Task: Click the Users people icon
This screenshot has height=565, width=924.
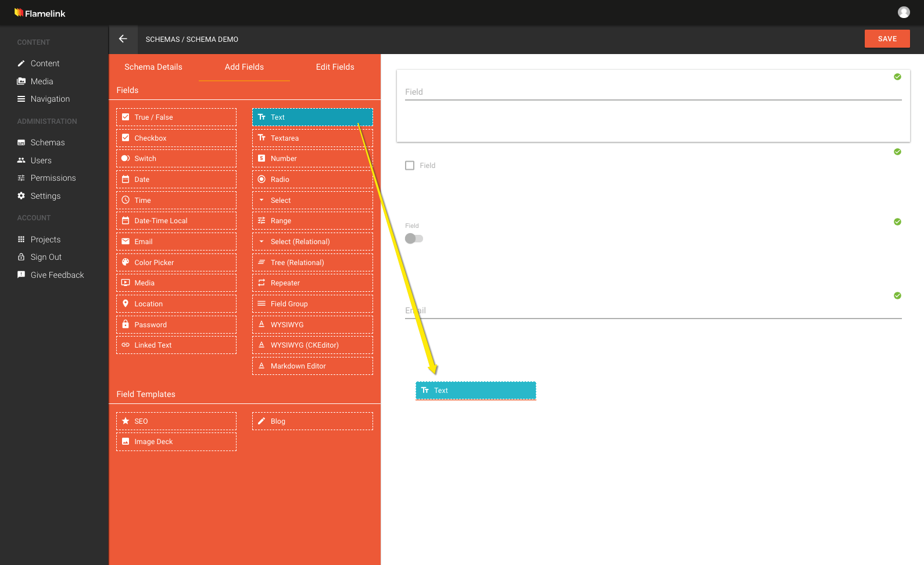Action: pos(21,160)
